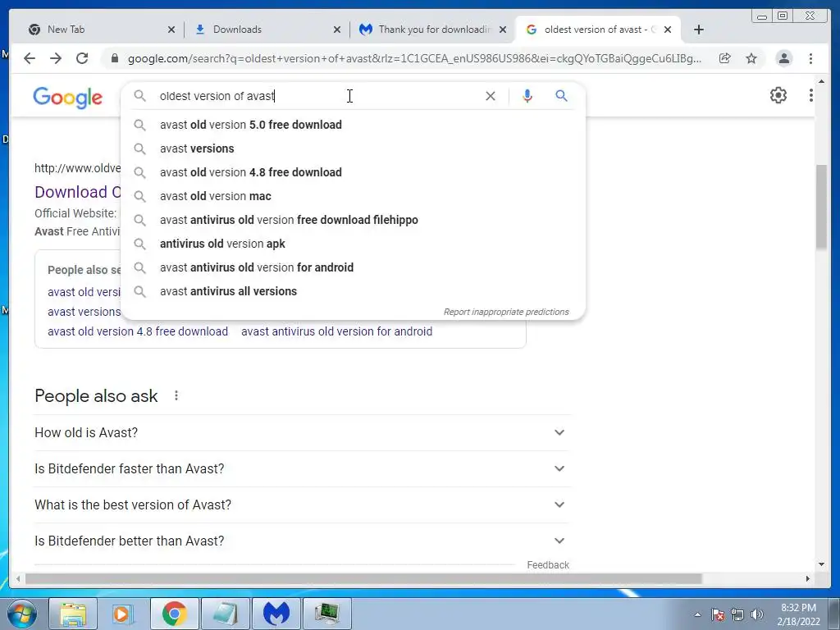
Task: Close the New Tab tab
Action: coord(171,30)
